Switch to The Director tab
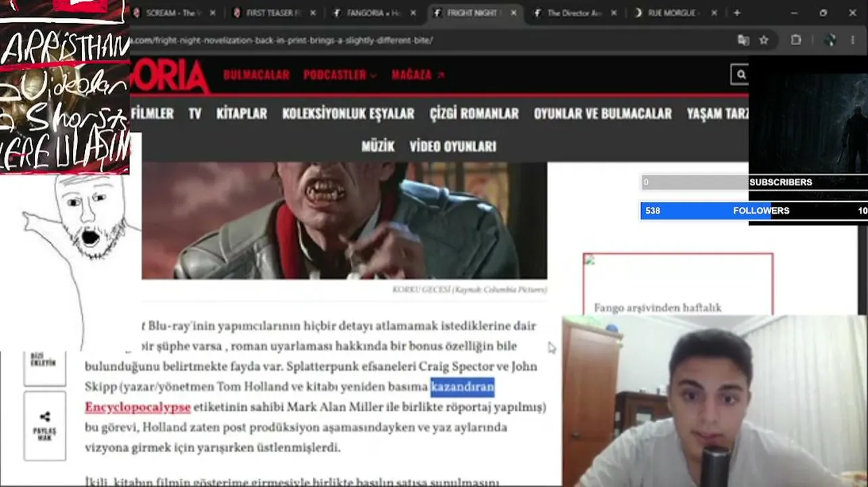Screen dimensions: 868x487 click(573, 13)
